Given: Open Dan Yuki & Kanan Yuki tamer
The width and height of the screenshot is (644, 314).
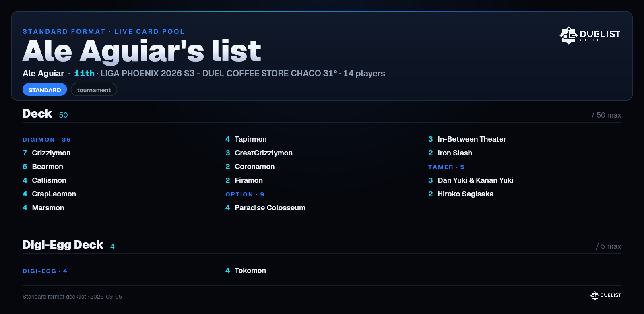Looking at the screenshot, I should click(x=471, y=180).
